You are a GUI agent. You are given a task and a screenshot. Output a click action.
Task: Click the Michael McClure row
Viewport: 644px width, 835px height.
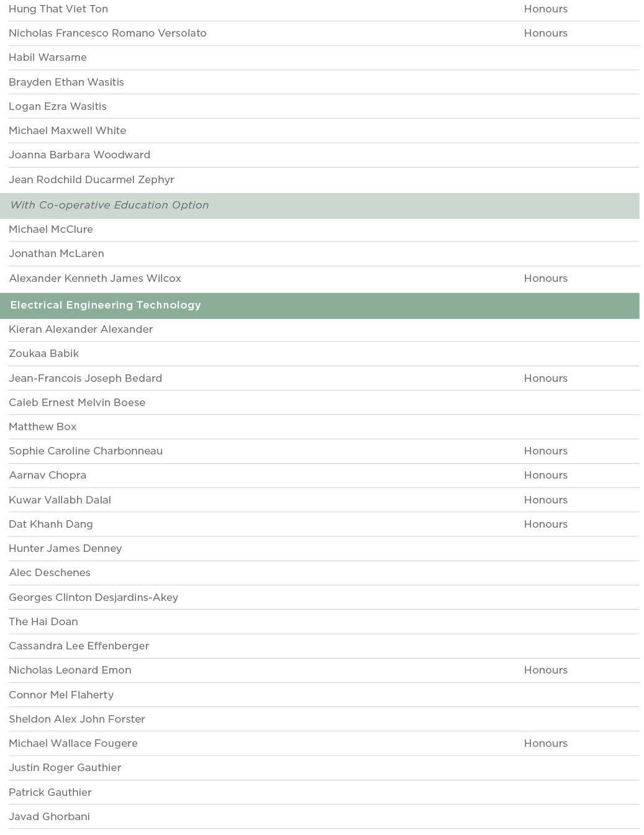pos(51,229)
